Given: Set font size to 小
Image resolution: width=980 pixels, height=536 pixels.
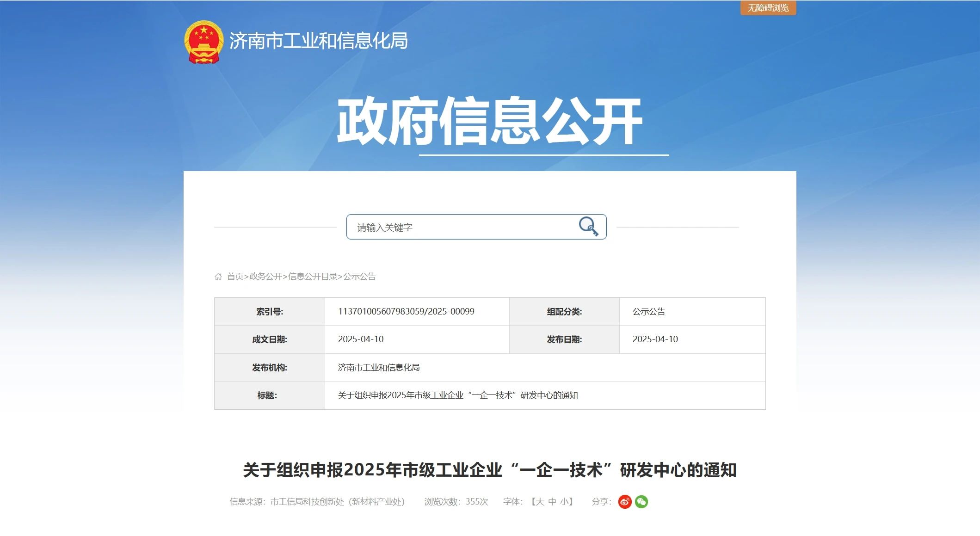Looking at the screenshot, I should (x=564, y=502).
